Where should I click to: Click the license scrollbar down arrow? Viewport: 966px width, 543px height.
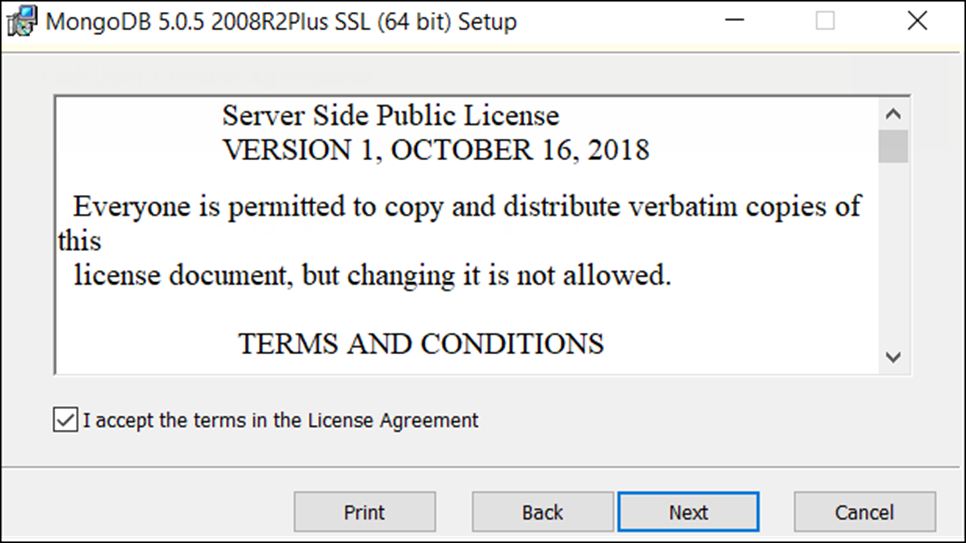(893, 357)
